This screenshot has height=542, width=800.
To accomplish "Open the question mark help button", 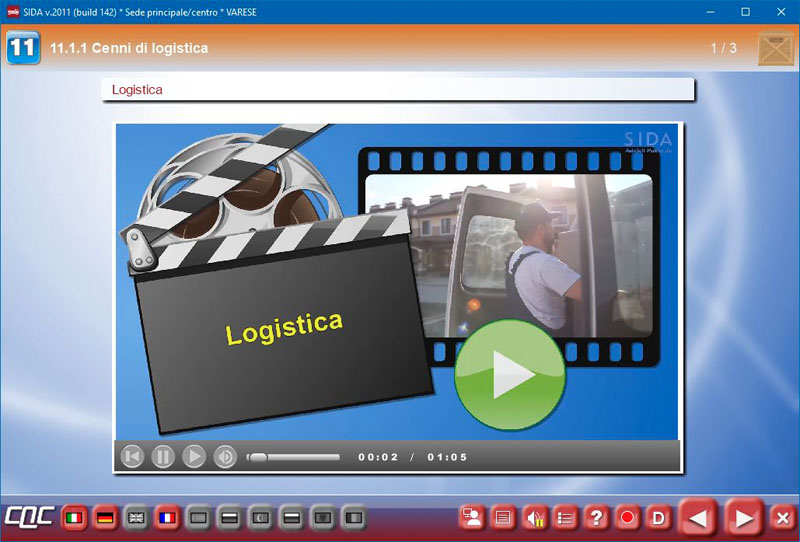I will pos(596,518).
